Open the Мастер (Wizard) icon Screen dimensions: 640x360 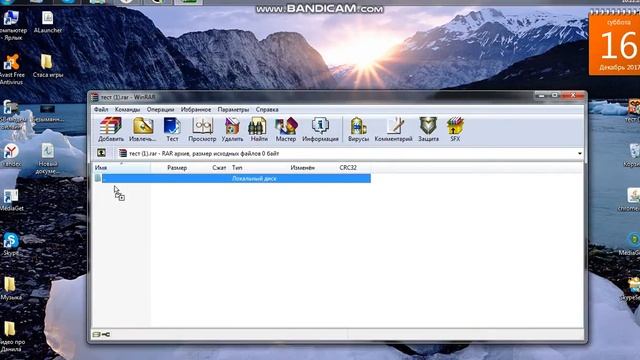pyautogui.click(x=286, y=129)
